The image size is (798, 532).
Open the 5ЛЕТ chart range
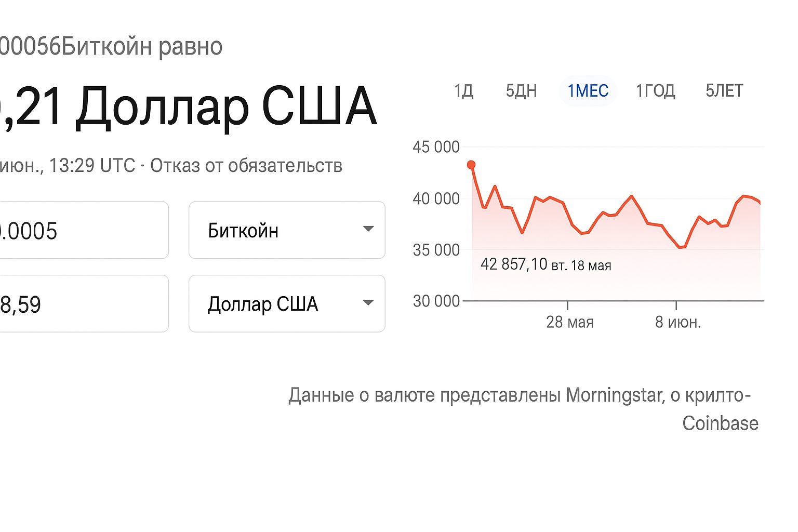724,91
